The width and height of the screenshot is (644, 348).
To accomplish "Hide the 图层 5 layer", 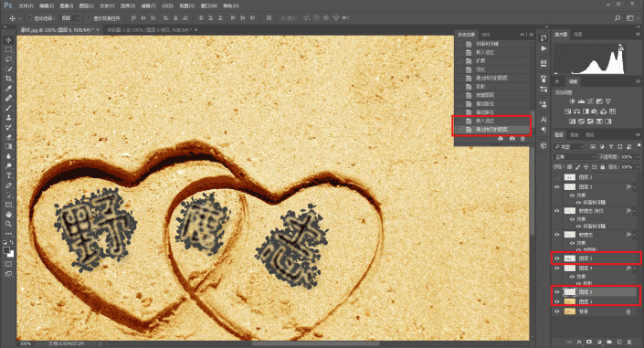I will tap(557, 258).
